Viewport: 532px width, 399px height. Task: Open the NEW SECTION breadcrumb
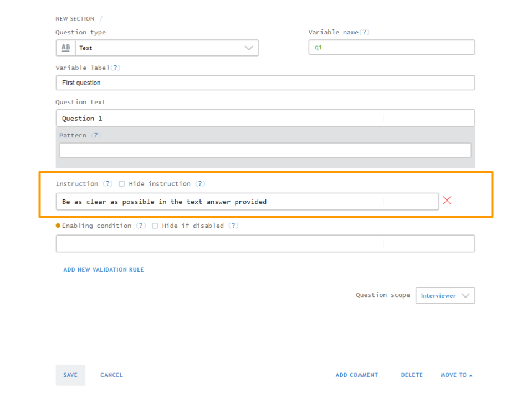[x=75, y=18]
